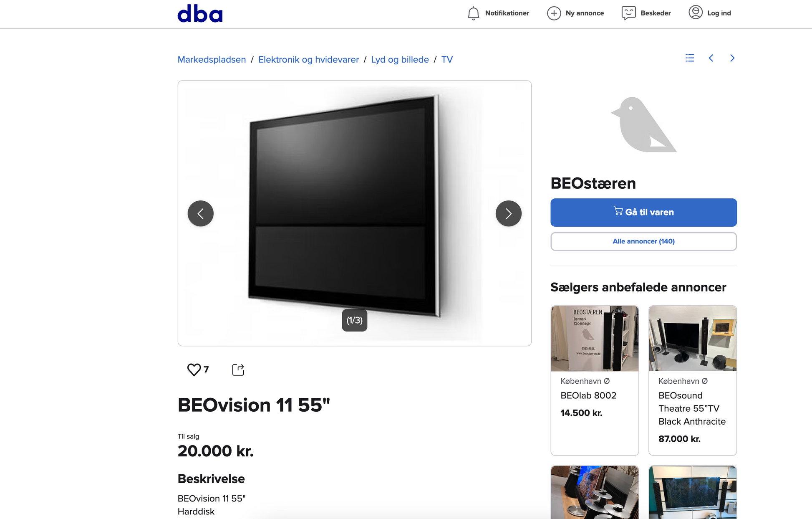Image resolution: width=812 pixels, height=519 pixels.
Task: Open Lyd og billede breadcrumb
Action: [x=400, y=60]
